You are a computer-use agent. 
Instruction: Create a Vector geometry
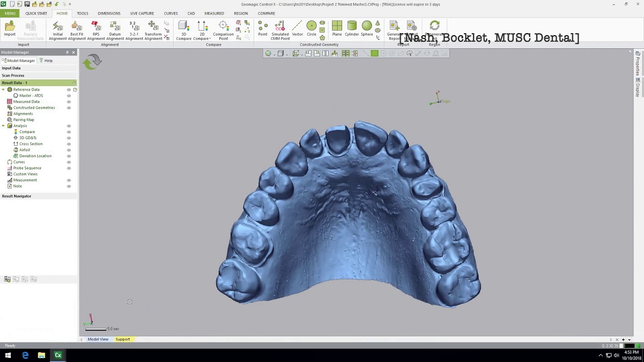click(x=297, y=29)
